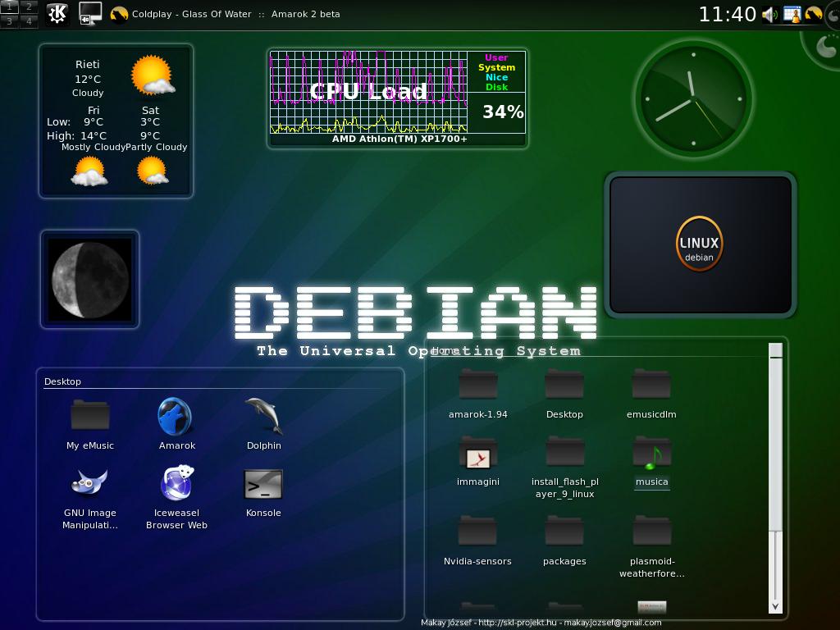Open the immagini folder

(478, 461)
